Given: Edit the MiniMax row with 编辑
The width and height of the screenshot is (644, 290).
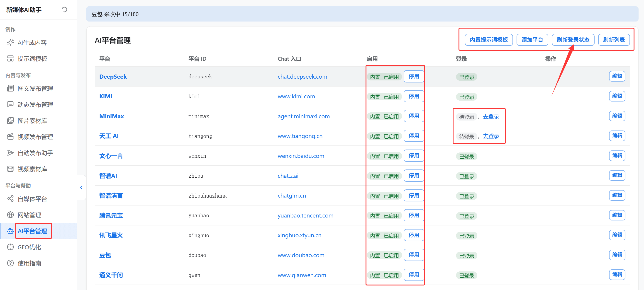Looking at the screenshot, I should click(x=617, y=116).
